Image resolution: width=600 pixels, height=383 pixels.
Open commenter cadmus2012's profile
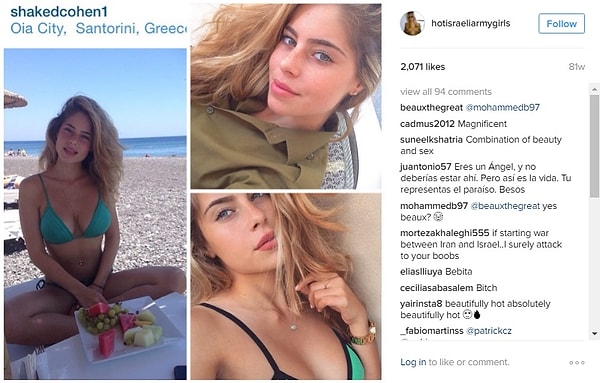coord(427,124)
